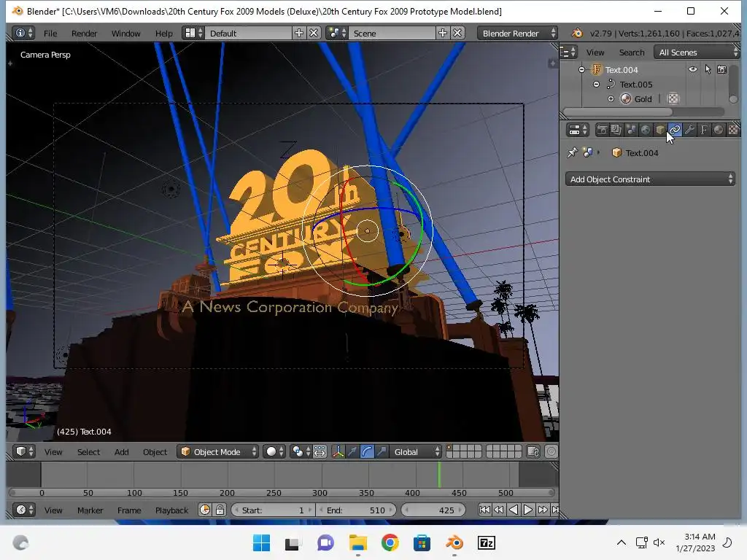Toggle Text.004 renderability camera

(721, 69)
